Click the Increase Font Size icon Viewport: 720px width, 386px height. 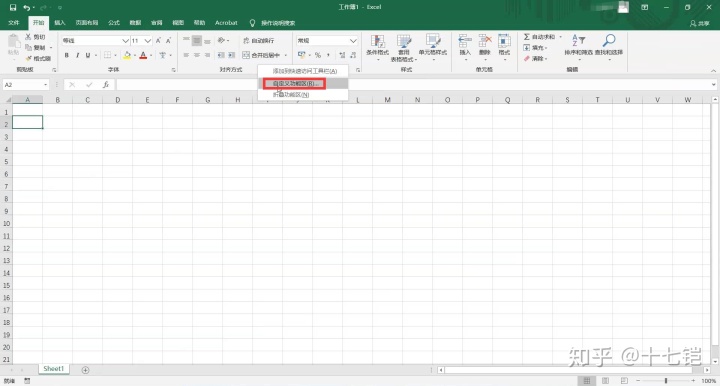(x=158, y=41)
